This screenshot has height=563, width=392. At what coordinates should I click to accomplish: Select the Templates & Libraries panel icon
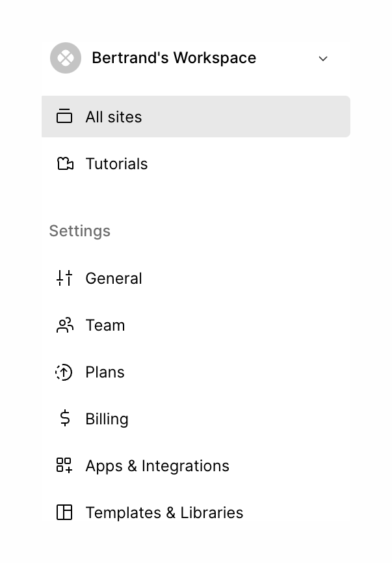(x=64, y=512)
